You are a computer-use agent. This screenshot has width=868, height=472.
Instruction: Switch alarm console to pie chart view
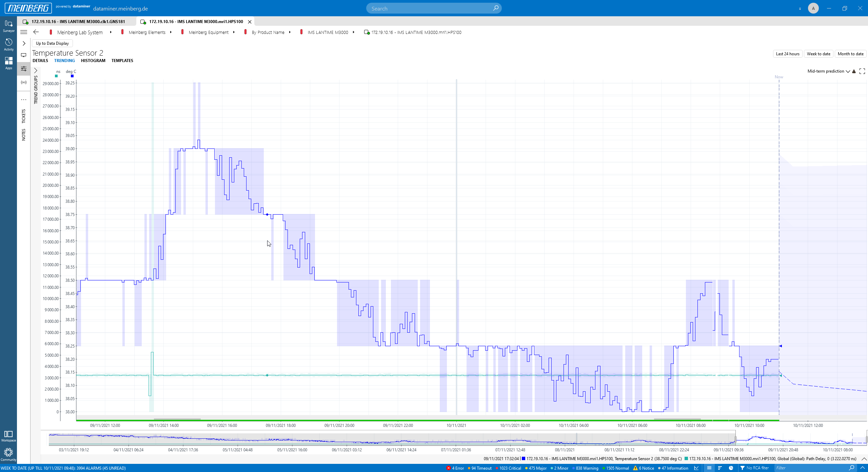[731, 468]
